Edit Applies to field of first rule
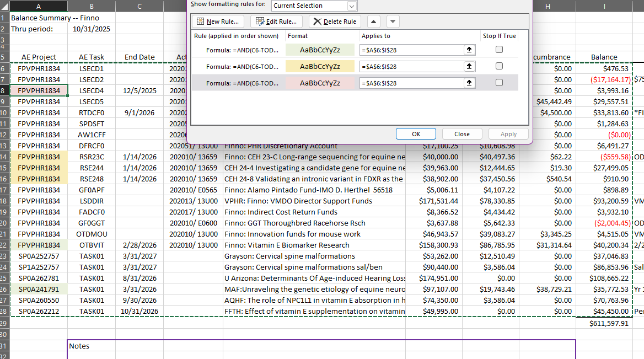This screenshot has width=644, height=359. (411, 50)
